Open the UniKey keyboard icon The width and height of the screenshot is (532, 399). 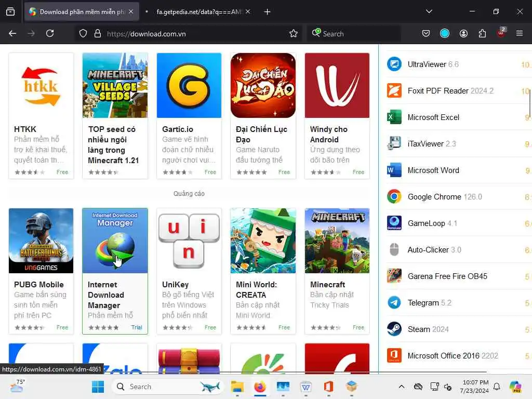(189, 241)
